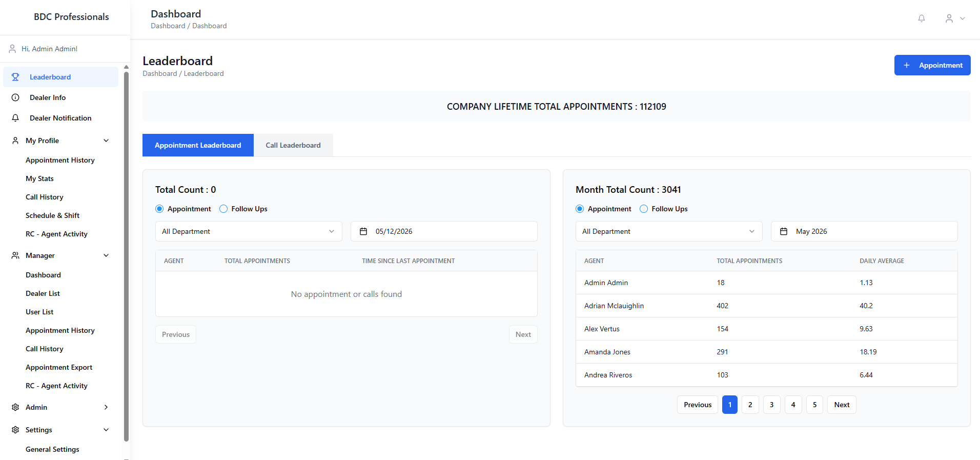Click TIME SINCE LAST APPOINTMENT column header
Viewport: 980px width, 460px height.
click(408, 261)
